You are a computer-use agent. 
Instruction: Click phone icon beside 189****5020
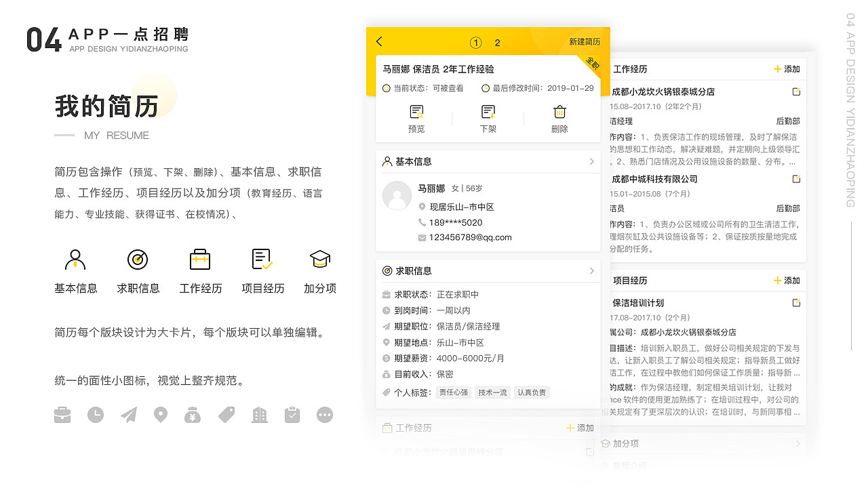pos(422,222)
